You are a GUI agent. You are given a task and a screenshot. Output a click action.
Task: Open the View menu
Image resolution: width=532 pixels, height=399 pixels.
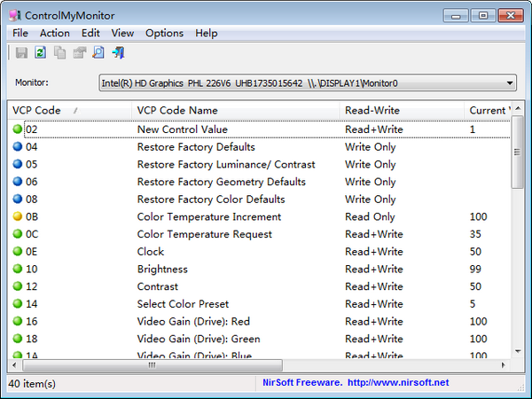pyautogui.click(x=122, y=33)
